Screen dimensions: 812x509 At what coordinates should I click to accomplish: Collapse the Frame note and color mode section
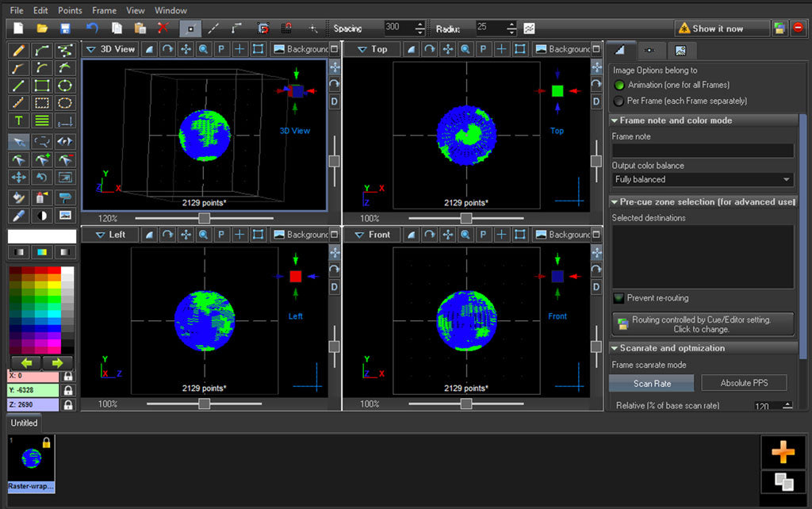(x=613, y=121)
